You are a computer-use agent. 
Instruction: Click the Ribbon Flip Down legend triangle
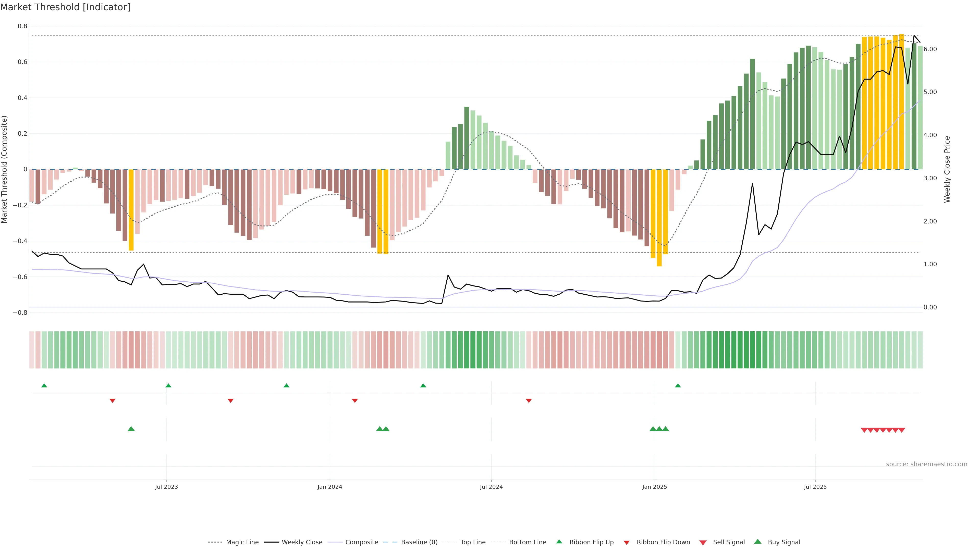tap(627, 542)
